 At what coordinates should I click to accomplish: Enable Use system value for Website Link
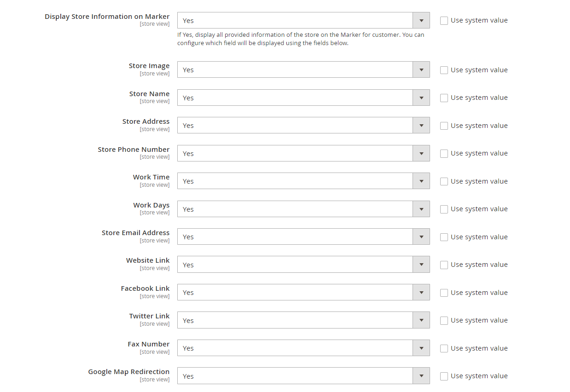tap(444, 265)
